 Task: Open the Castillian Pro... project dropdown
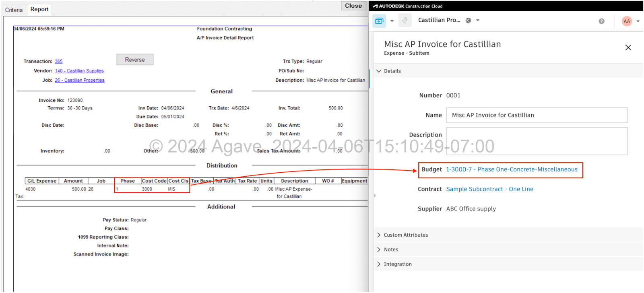tap(478, 20)
